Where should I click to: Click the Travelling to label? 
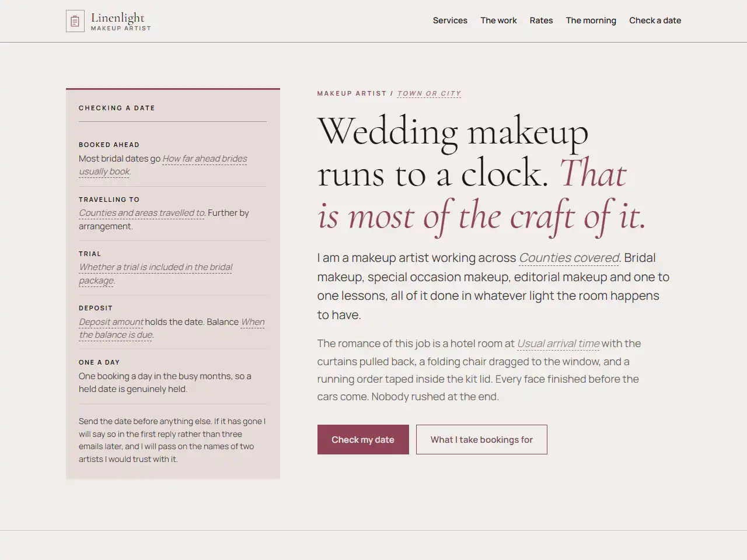tap(109, 199)
